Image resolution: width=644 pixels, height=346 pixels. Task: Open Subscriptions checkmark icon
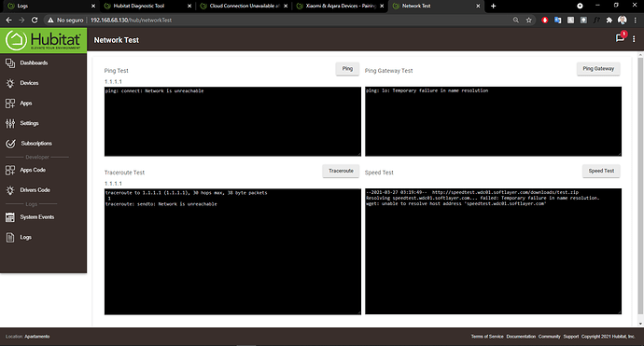coord(10,144)
